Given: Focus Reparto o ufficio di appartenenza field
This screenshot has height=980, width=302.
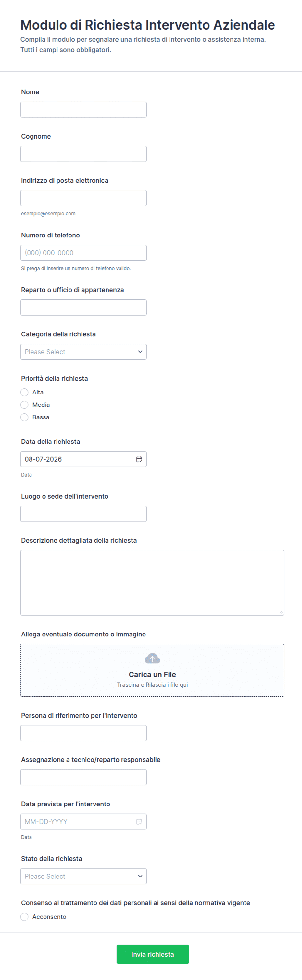Looking at the screenshot, I should 83,308.
